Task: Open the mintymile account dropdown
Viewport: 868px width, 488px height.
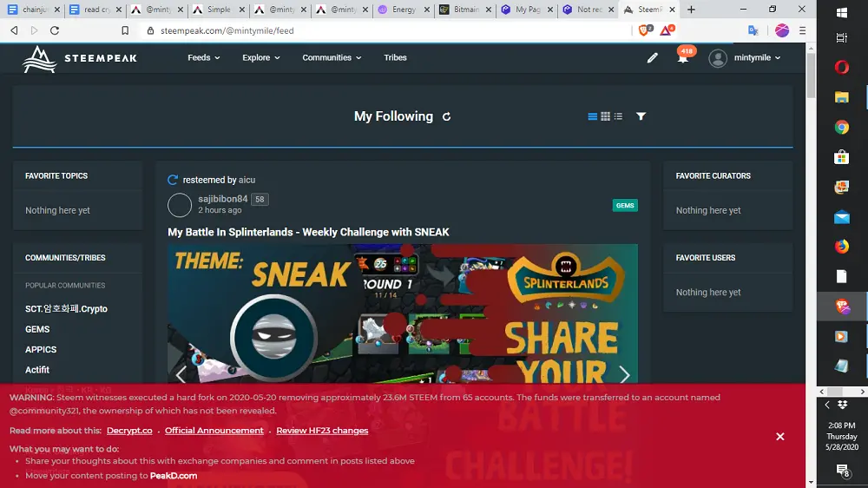Action: (757, 57)
